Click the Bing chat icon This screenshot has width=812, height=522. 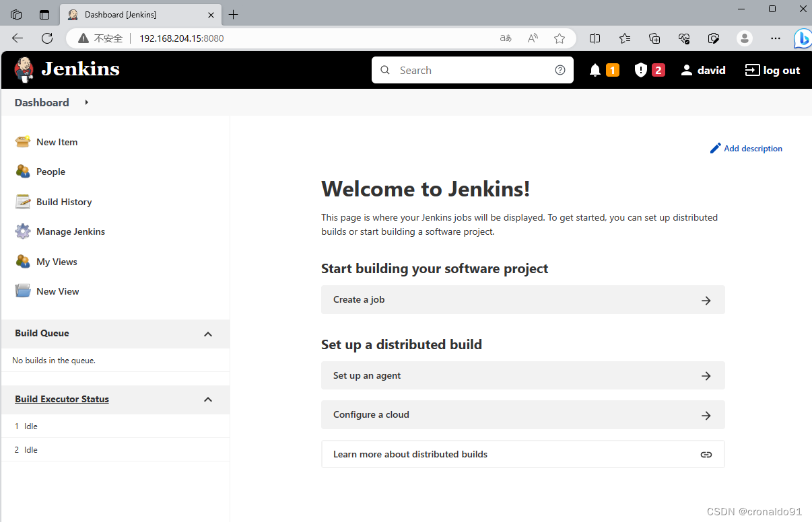(x=803, y=38)
